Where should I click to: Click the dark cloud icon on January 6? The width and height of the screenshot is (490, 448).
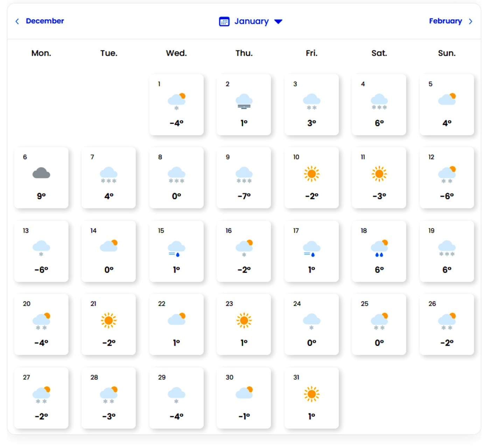[x=41, y=173]
